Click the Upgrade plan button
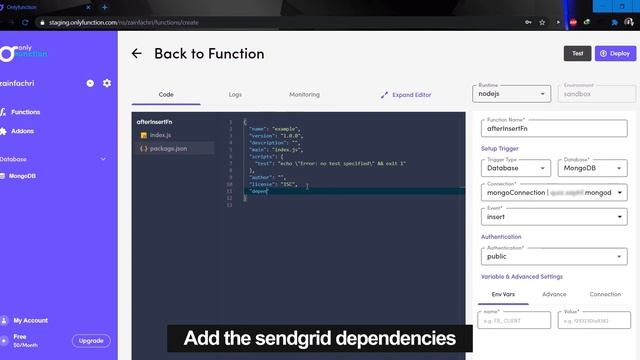 91,341
